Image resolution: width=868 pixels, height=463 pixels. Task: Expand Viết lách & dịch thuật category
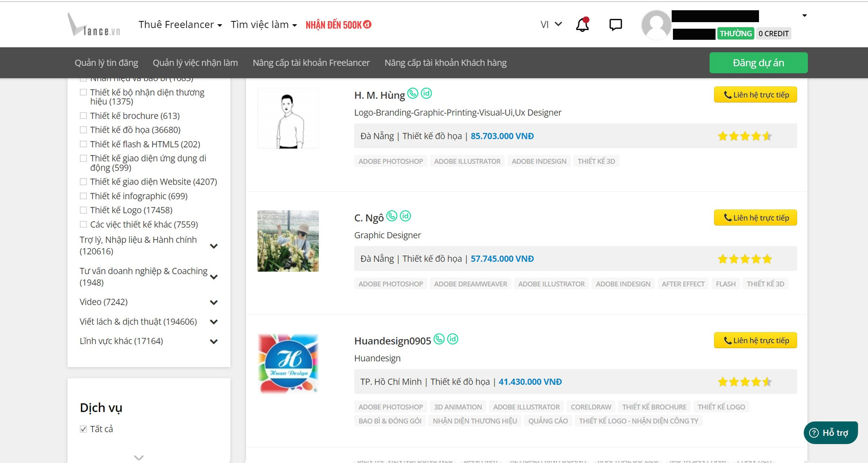point(214,322)
